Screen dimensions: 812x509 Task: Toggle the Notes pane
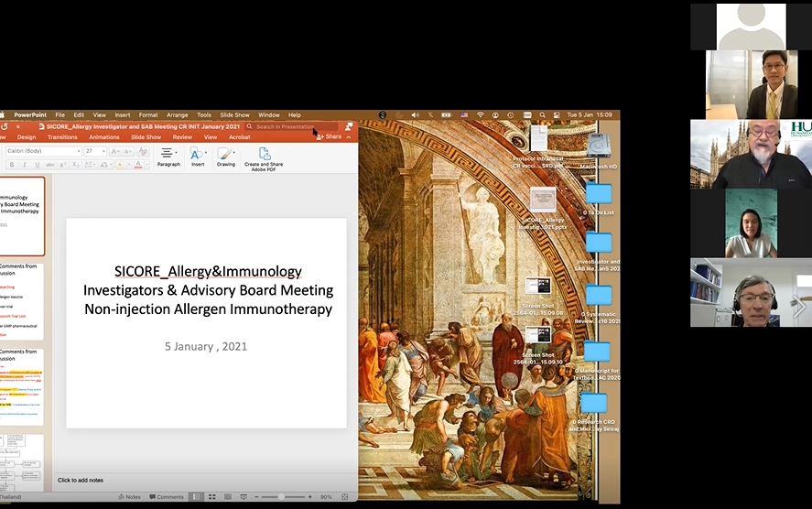pos(129,497)
